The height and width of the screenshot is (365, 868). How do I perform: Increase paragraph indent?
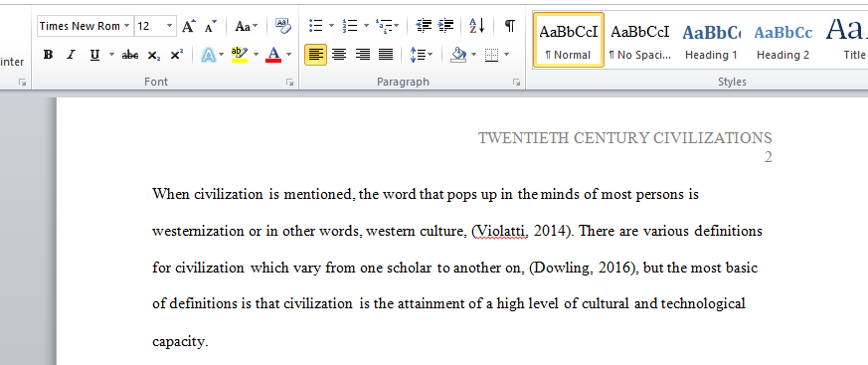pyautogui.click(x=445, y=26)
